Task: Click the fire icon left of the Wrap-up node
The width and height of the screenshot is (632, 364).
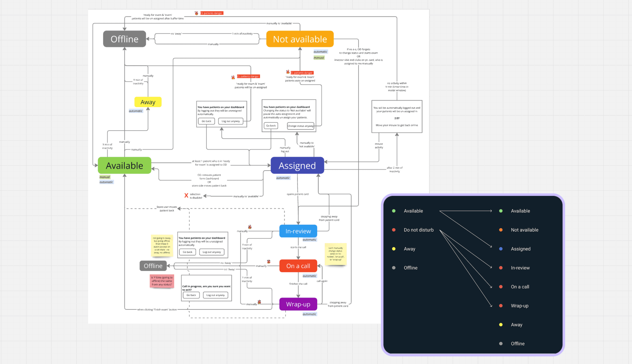Action: (x=259, y=302)
